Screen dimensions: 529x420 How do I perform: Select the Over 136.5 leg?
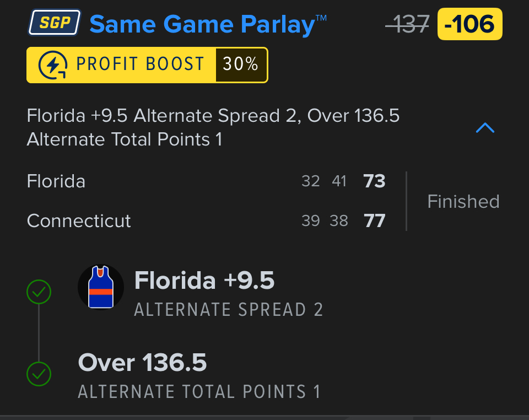coord(143,363)
